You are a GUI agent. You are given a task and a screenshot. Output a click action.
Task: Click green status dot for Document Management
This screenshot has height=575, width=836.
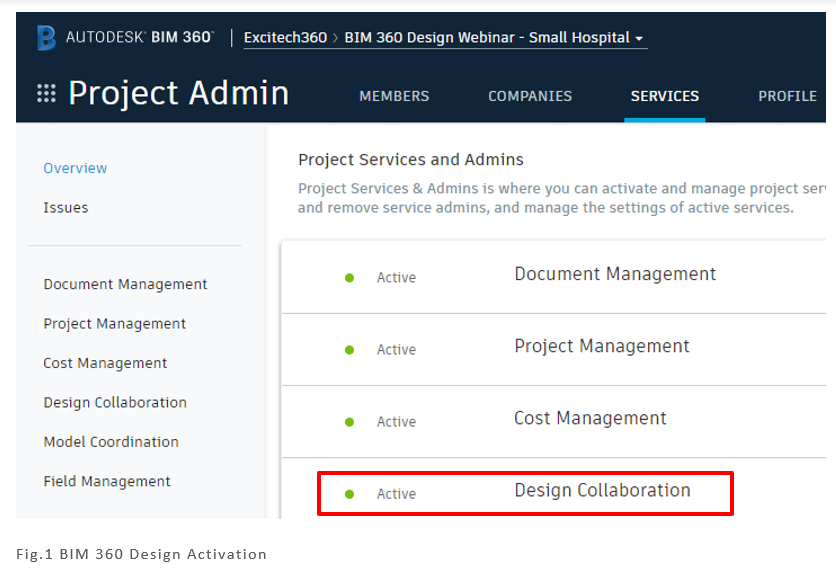click(349, 278)
